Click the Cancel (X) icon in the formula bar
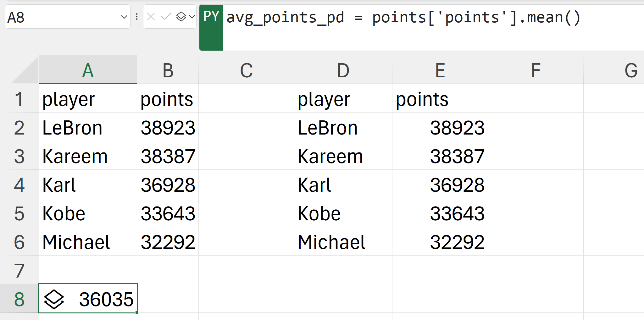Image resolution: width=644 pixels, height=320 pixels. click(x=151, y=17)
